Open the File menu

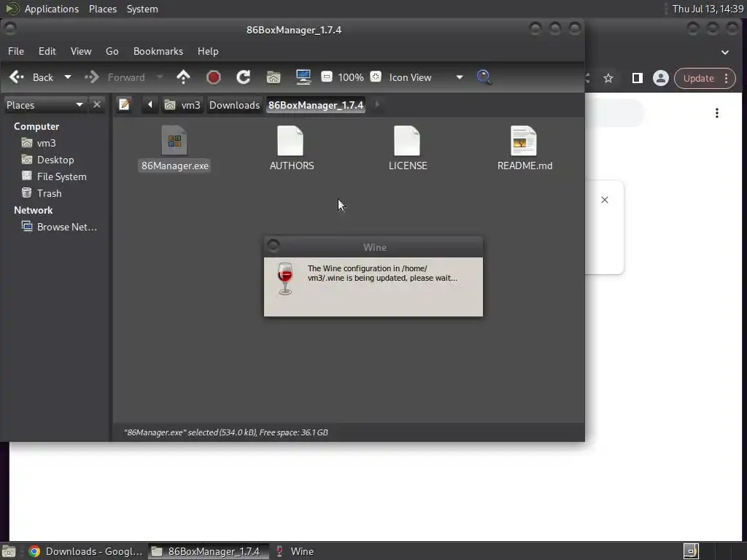coord(16,51)
